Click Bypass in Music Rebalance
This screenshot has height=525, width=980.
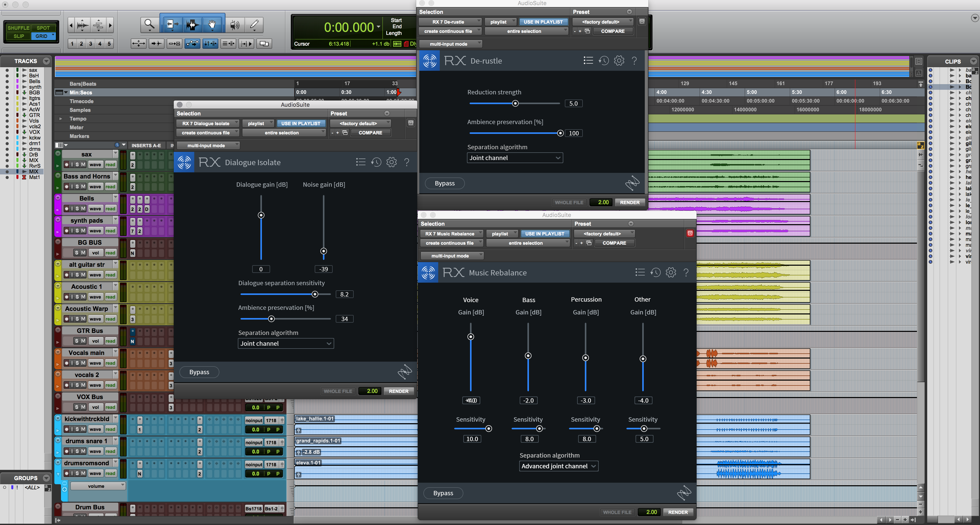(x=443, y=493)
